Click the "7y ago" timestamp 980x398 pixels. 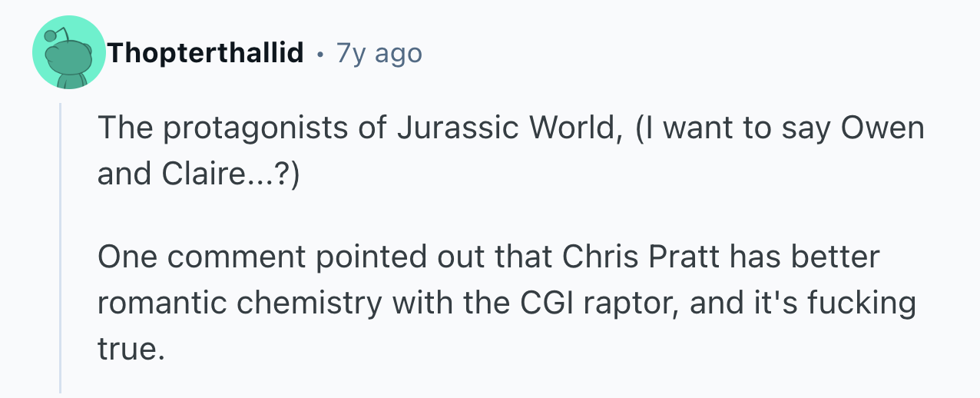(379, 53)
